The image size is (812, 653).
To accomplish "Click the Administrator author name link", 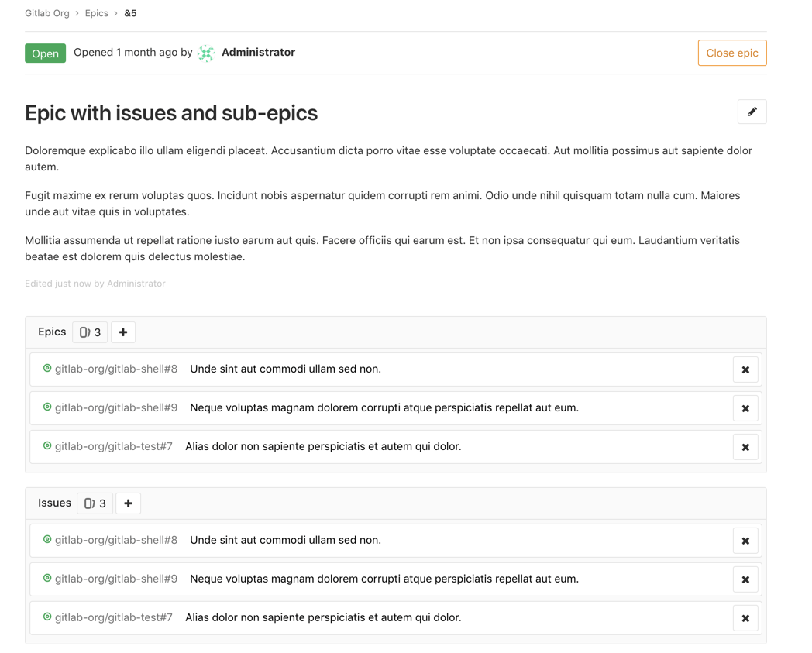I will [x=258, y=52].
